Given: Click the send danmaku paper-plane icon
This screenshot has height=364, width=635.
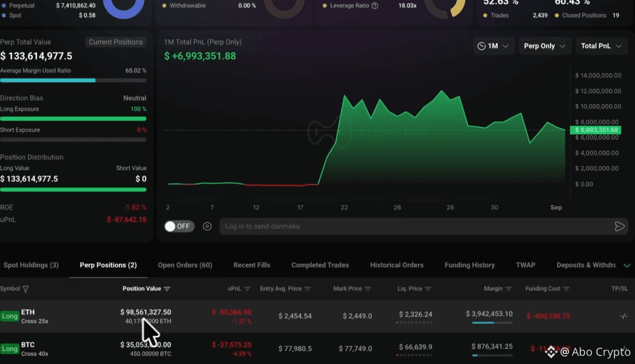Looking at the screenshot, I should coord(619,226).
